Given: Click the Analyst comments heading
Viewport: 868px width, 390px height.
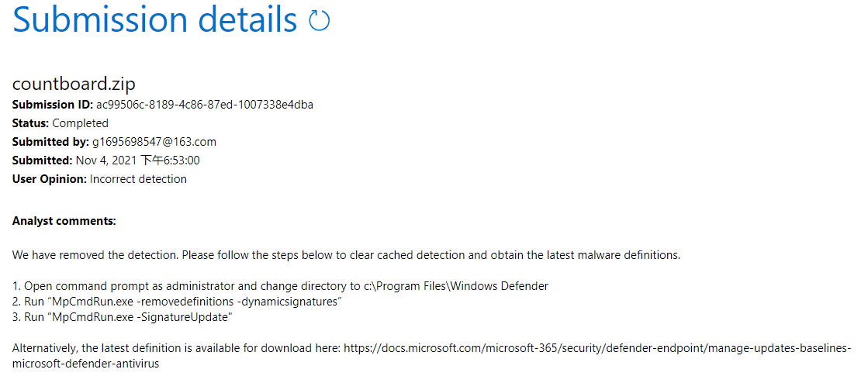Looking at the screenshot, I should (64, 221).
